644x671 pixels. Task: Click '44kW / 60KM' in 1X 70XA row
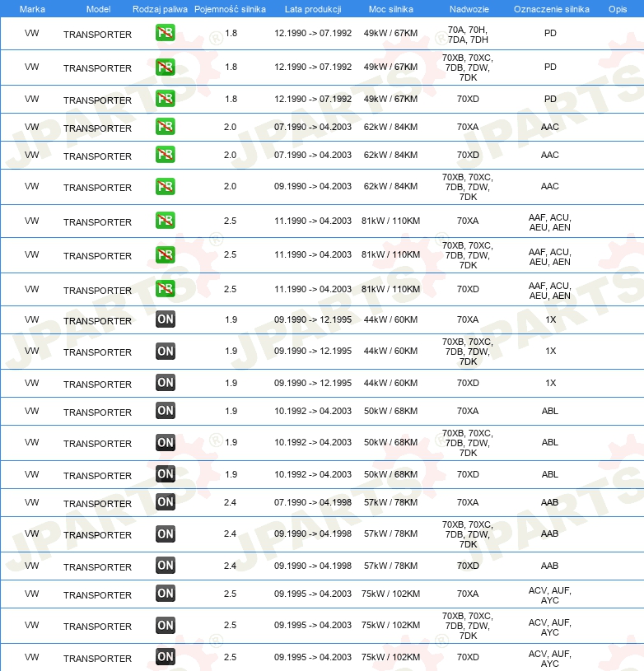coord(390,319)
